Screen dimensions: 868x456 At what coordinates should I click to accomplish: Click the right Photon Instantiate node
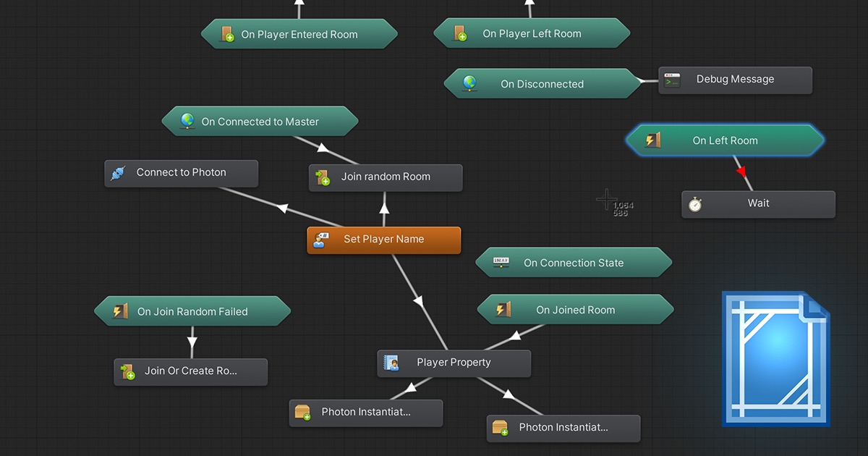(x=563, y=428)
